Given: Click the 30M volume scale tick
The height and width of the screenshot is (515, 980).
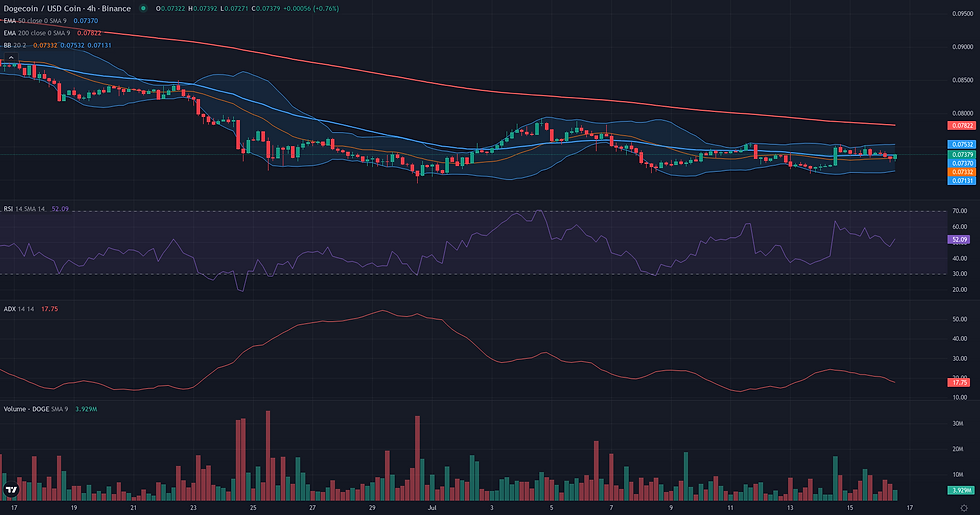Looking at the screenshot, I should [958, 424].
